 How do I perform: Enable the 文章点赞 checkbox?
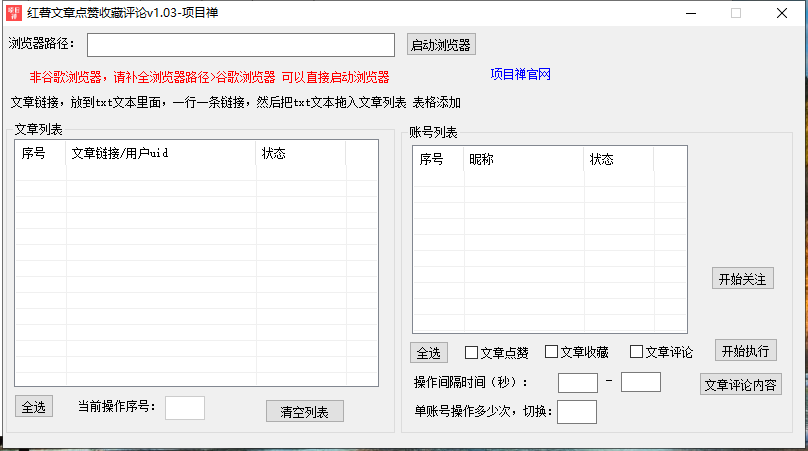(x=472, y=352)
